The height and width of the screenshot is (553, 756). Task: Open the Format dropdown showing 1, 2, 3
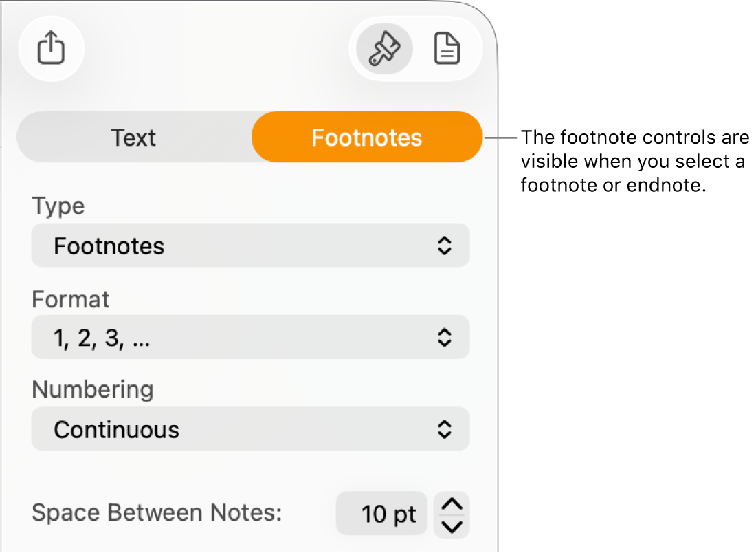click(250, 337)
